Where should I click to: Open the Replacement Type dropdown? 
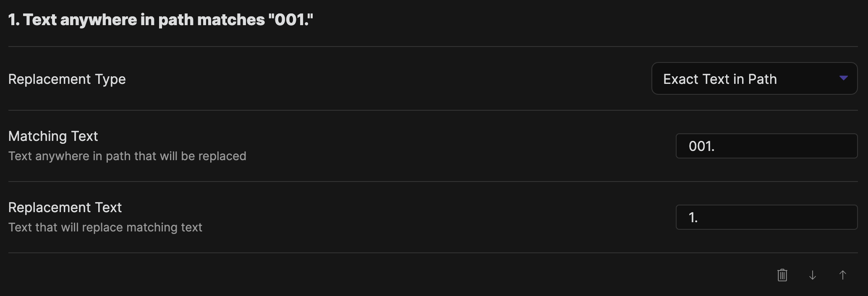pyautogui.click(x=754, y=79)
